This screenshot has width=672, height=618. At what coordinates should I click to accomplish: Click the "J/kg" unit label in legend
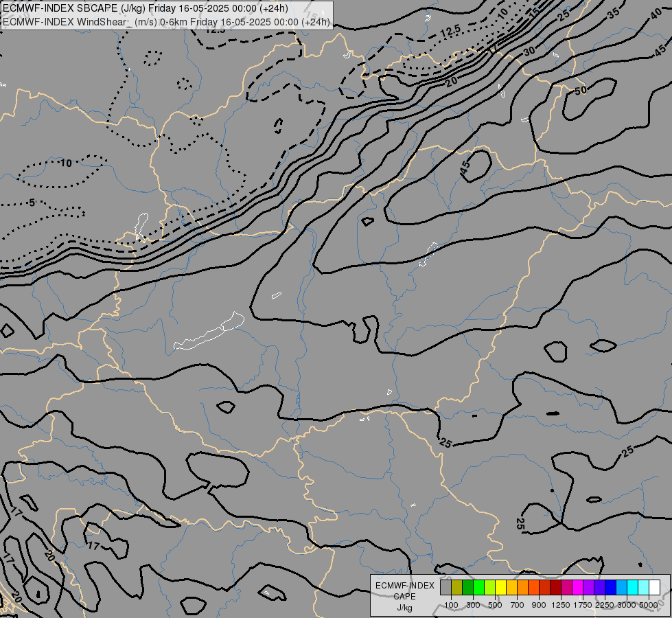[x=404, y=608]
